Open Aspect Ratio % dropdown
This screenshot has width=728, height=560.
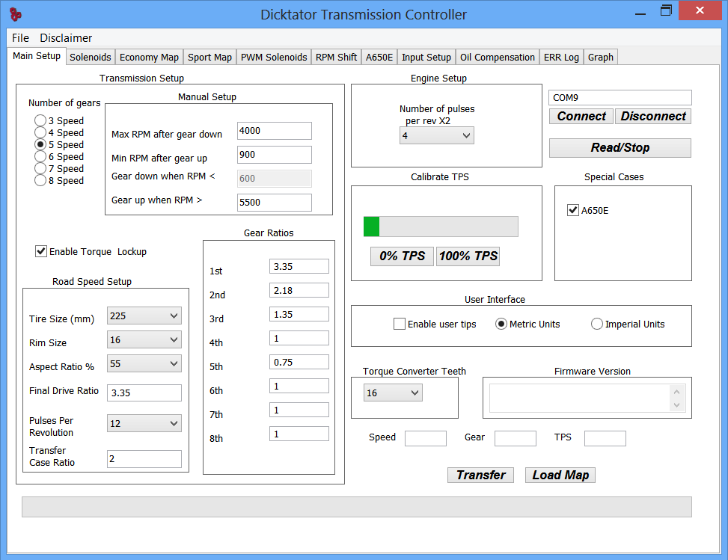144,364
